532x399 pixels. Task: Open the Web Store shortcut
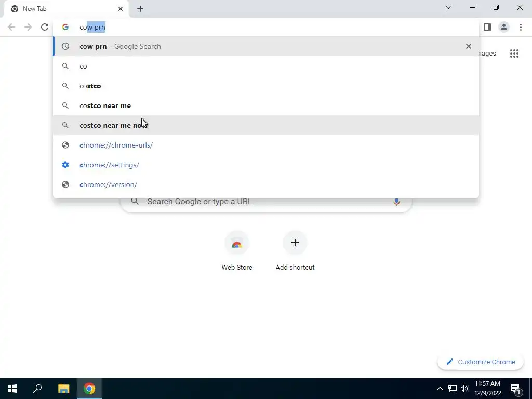(237, 251)
